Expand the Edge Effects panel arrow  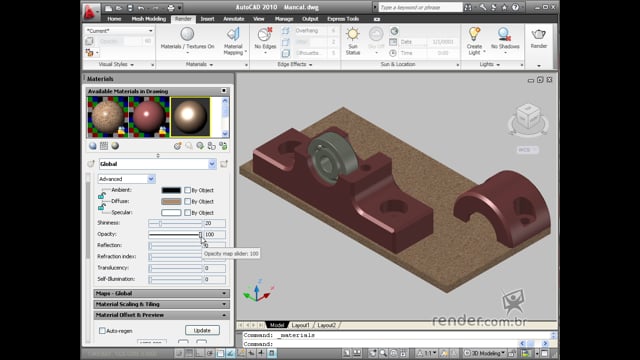(x=311, y=65)
